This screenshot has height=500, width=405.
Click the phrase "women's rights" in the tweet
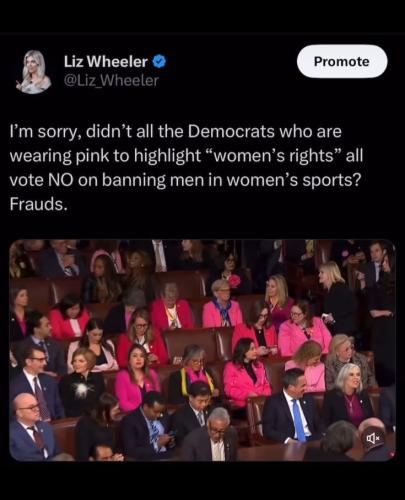coord(272,156)
